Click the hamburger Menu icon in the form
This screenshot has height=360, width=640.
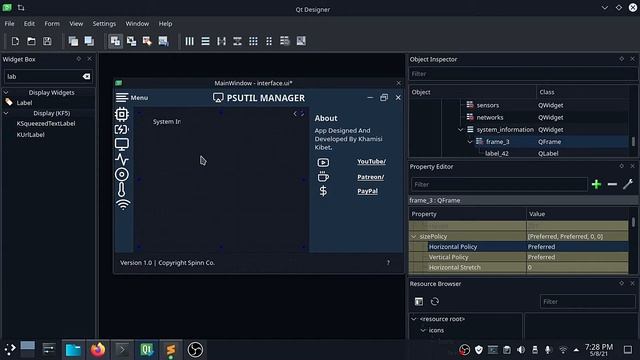pos(122,98)
